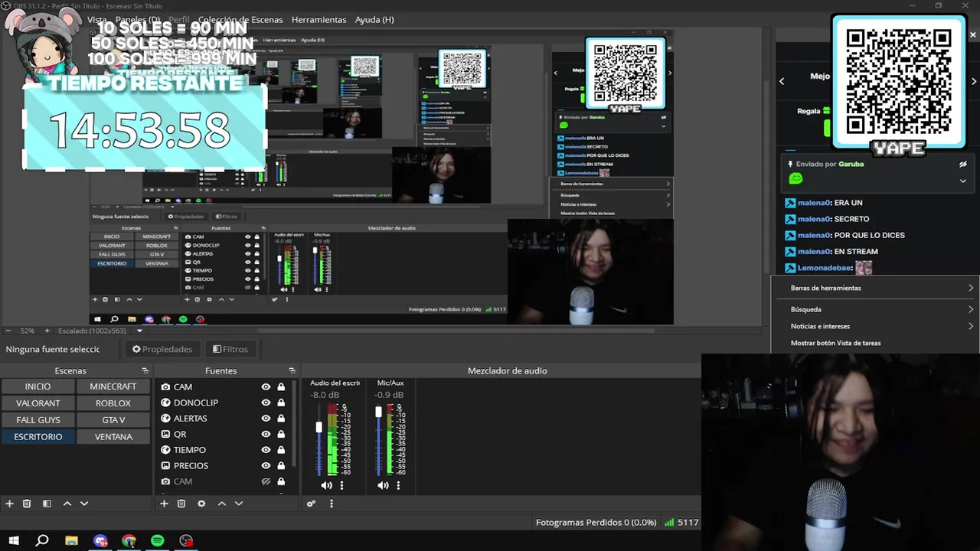Open advanced audio properties gears icon

[311, 504]
